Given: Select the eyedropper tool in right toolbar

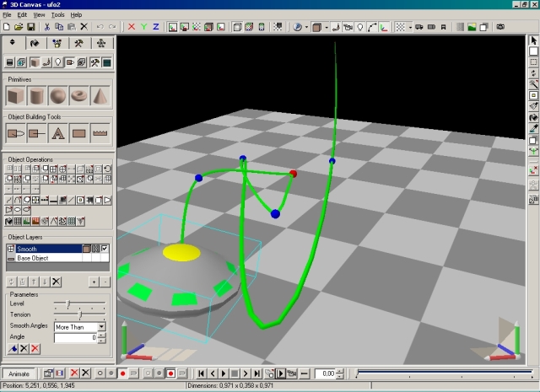Looking at the screenshot, I should click(533, 129).
